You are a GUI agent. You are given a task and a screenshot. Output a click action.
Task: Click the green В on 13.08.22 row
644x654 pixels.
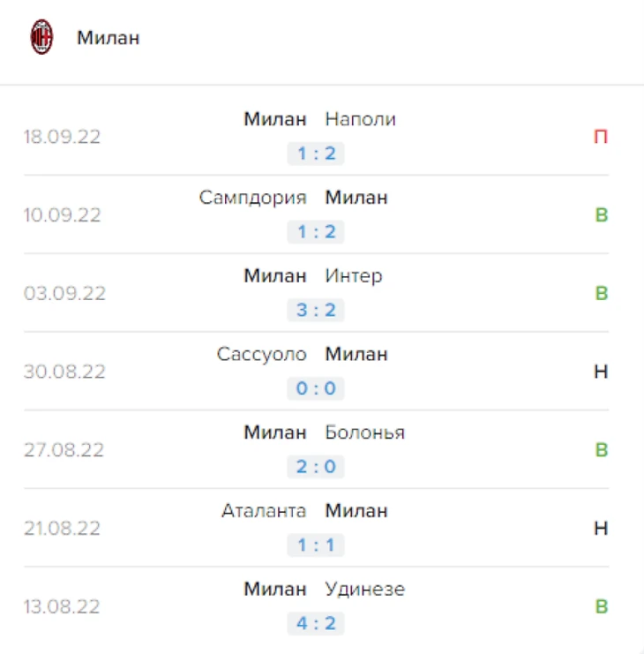pyautogui.click(x=601, y=606)
